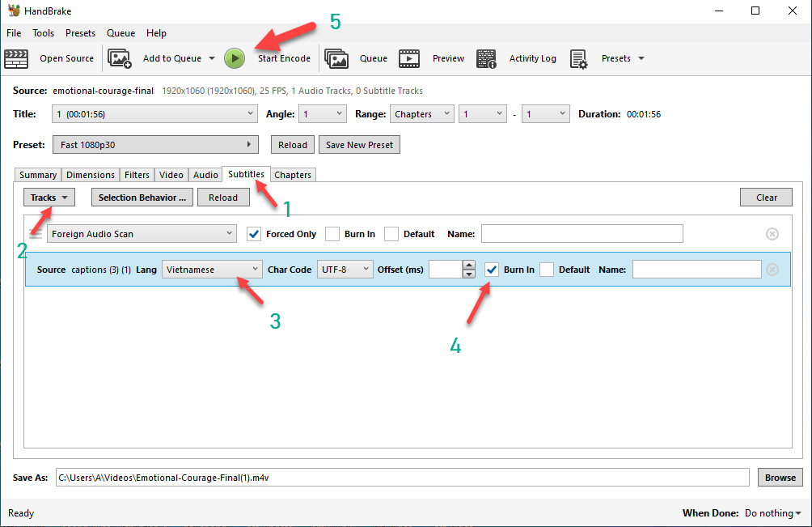The height and width of the screenshot is (527, 812).
Task: Open the Queue icon in toolbar
Action: (x=336, y=58)
